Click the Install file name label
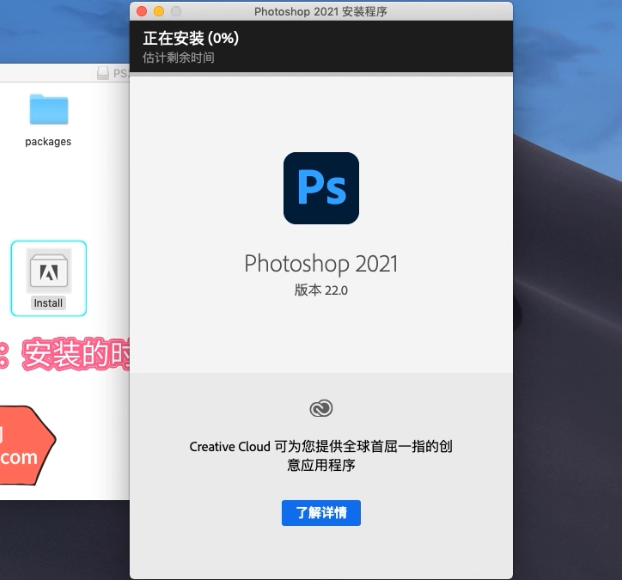 [x=48, y=303]
